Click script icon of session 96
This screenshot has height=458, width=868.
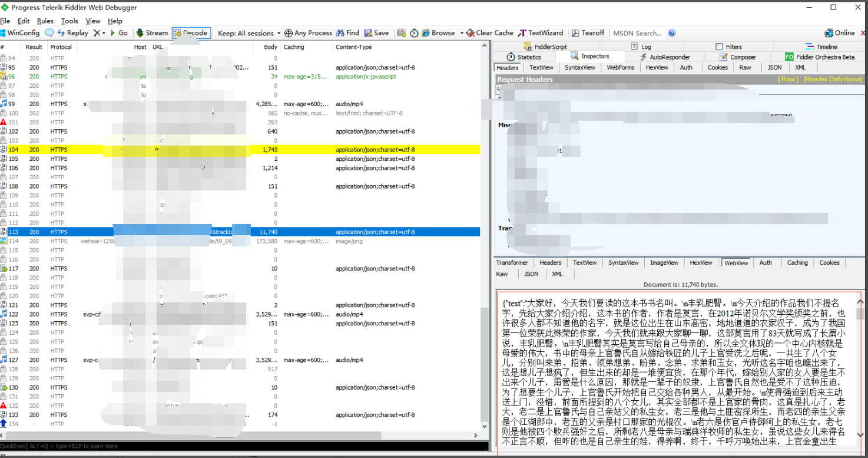4,77
